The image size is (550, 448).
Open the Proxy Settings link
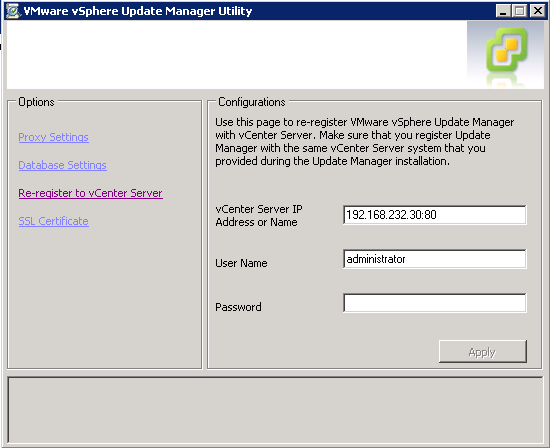click(53, 137)
